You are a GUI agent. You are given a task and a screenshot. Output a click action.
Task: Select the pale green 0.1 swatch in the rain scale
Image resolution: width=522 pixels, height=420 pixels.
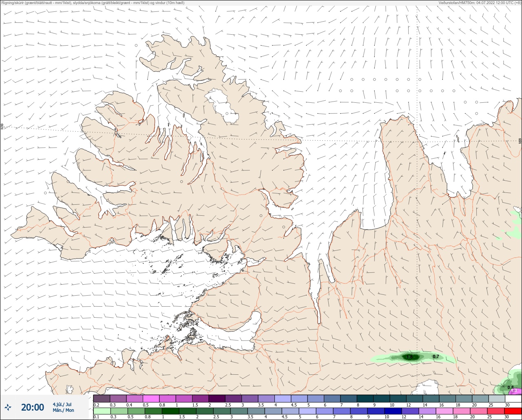click(102, 411)
